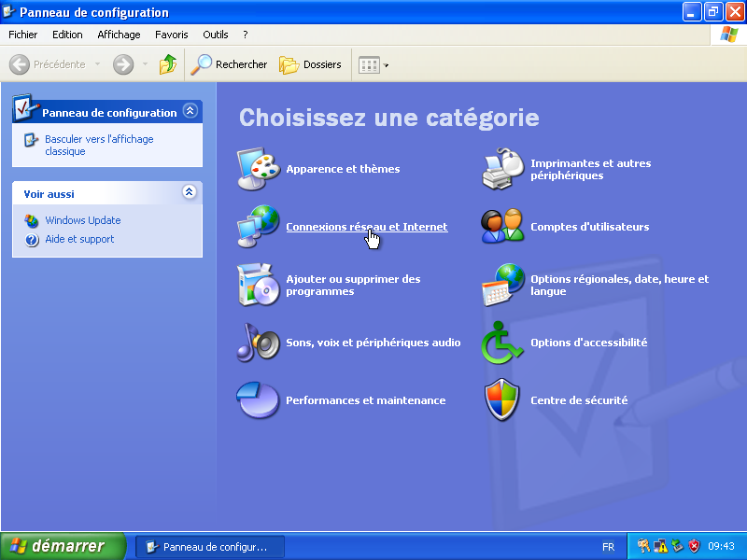Open the ? help menu
The image size is (747, 560).
click(x=246, y=35)
